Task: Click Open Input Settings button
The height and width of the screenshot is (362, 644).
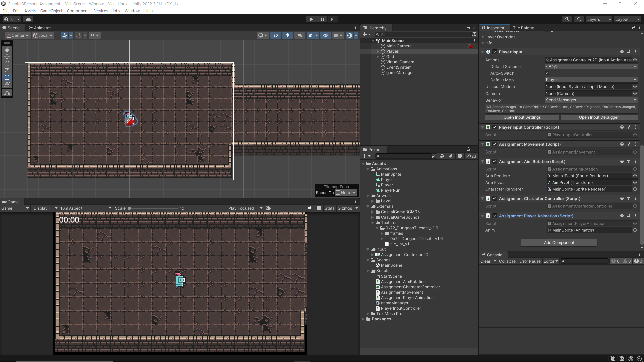Action: (x=522, y=117)
